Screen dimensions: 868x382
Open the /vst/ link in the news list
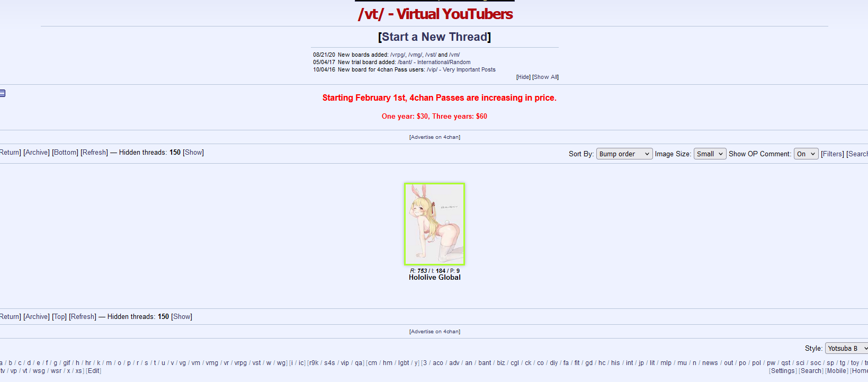tap(431, 55)
